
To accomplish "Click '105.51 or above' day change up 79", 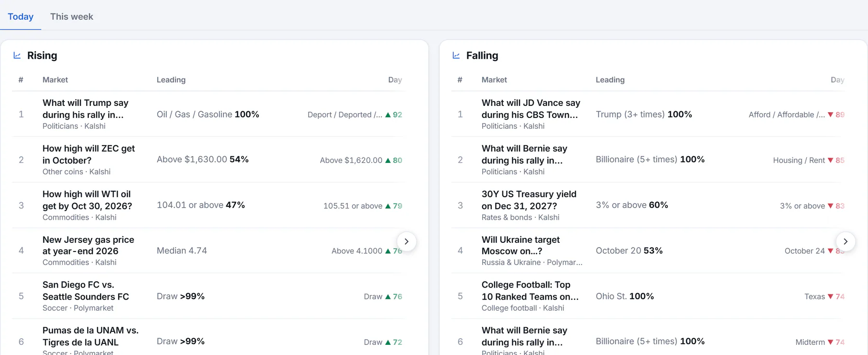I will point(363,206).
